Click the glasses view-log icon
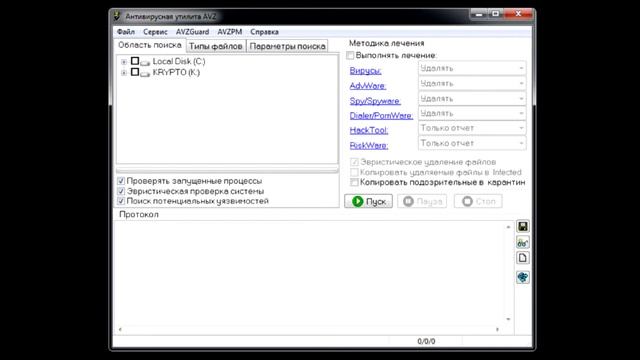The height and width of the screenshot is (360, 640). (x=522, y=242)
